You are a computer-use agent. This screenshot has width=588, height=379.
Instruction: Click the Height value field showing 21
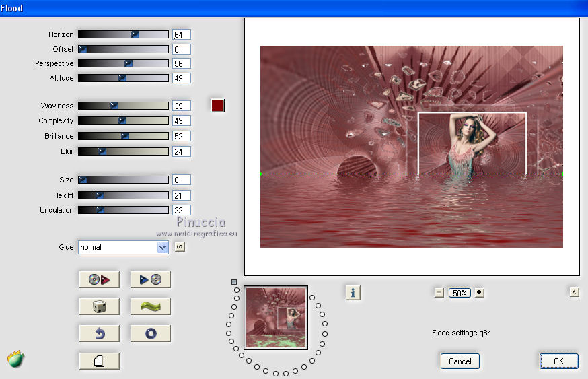[182, 195]
